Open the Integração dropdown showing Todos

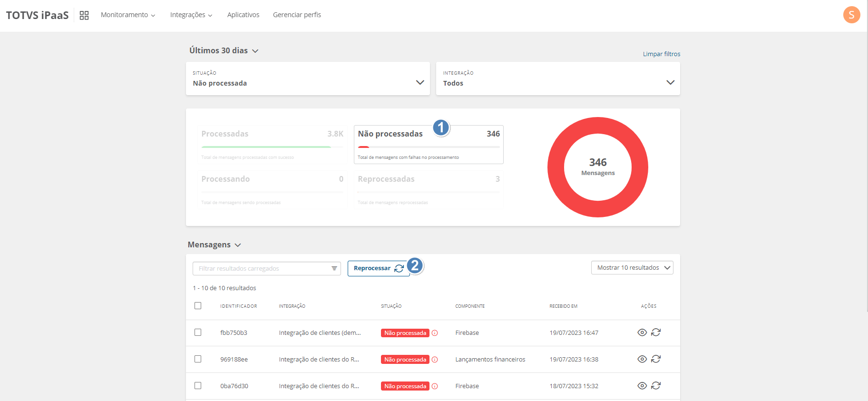tap(558, 78)
